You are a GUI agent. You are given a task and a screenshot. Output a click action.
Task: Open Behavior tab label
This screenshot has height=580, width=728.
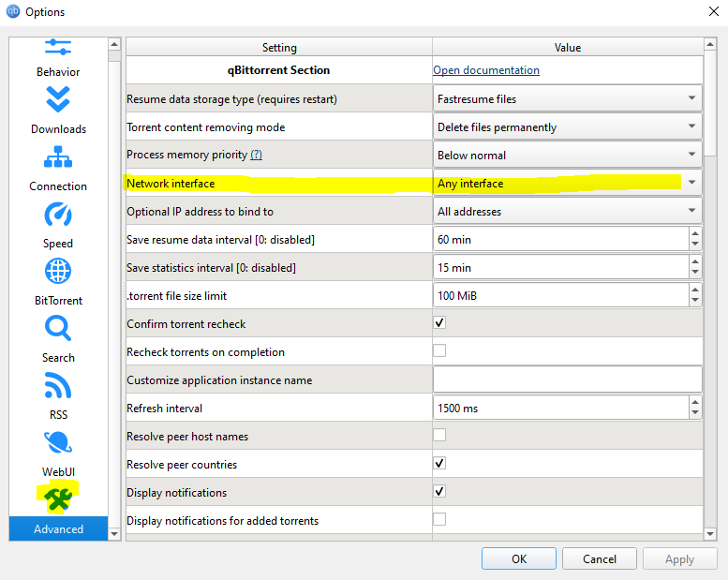coord(58,72)
